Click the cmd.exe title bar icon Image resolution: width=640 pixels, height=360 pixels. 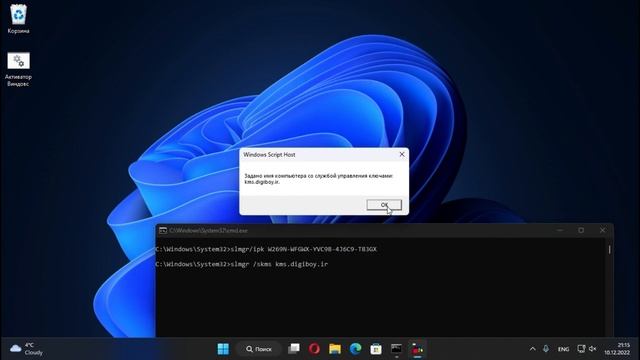(163, 231)
